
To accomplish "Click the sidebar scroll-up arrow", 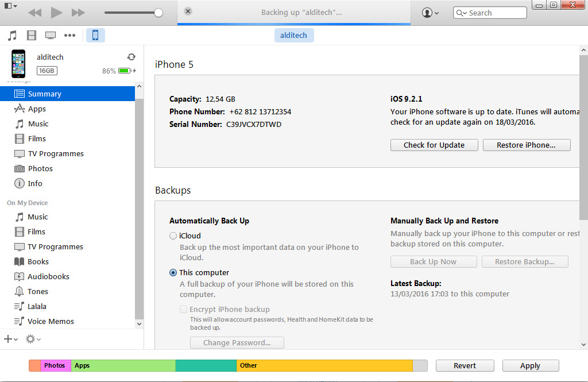I will click(x=139, y=86).
